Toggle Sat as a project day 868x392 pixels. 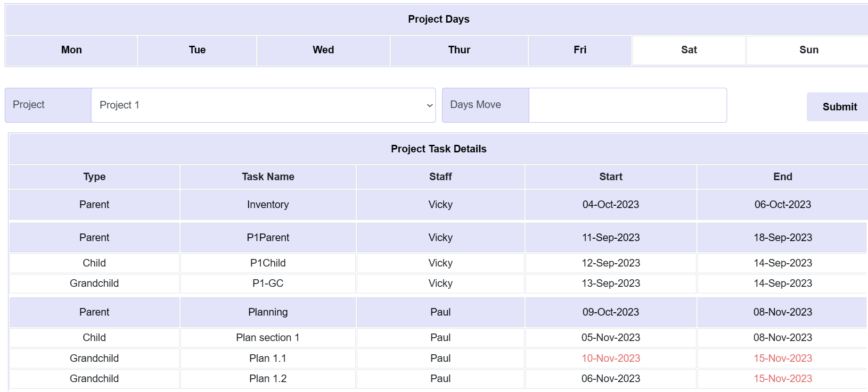click(x=688, y=50)
